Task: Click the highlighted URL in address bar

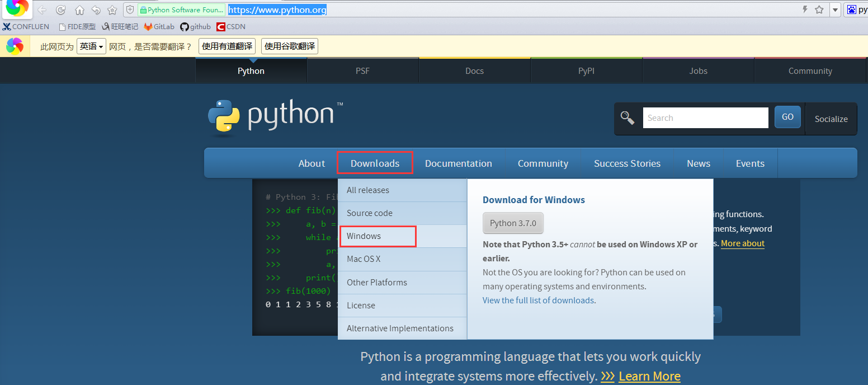Action: [x=277, y=10]
